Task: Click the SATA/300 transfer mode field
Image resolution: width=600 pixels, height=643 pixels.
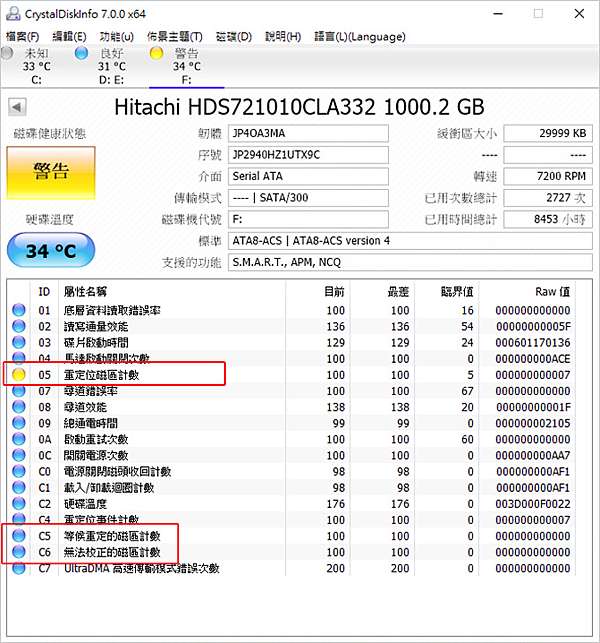Action: (308, 198)
